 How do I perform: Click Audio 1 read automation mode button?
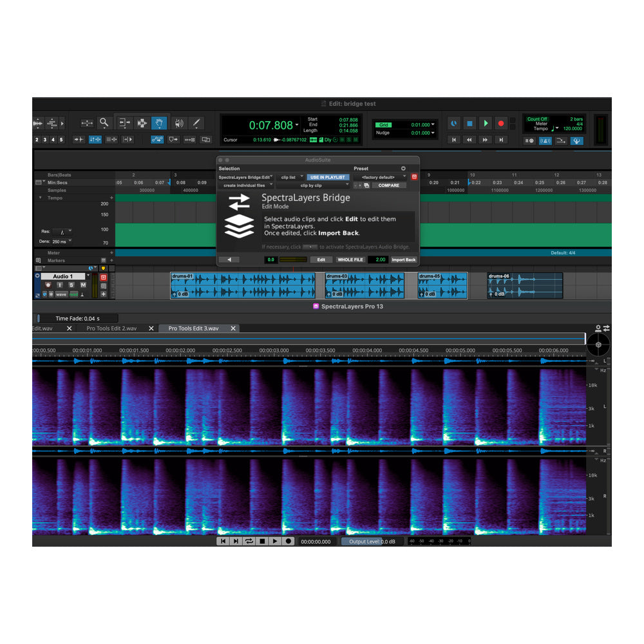point(74,294)
